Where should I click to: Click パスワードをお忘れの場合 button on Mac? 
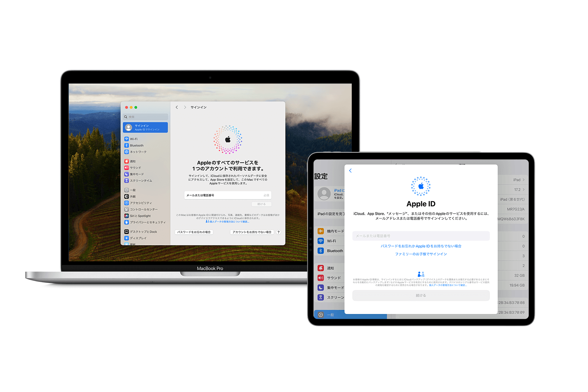(194, 232)
